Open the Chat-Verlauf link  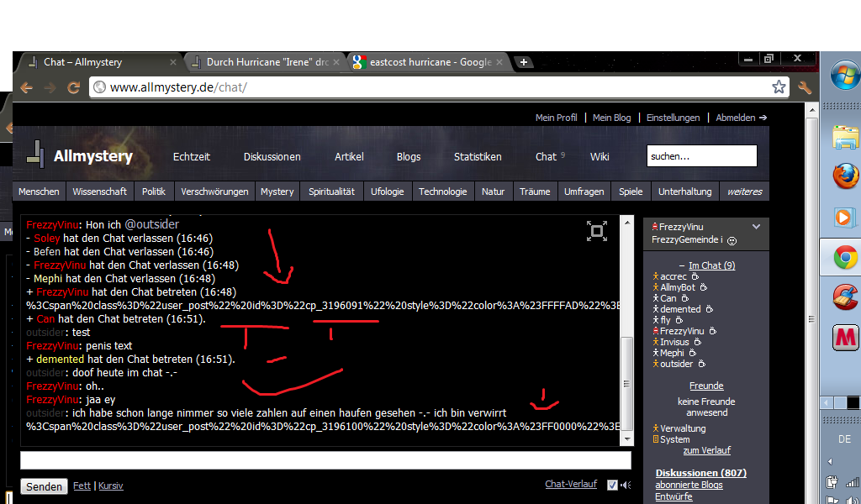pyautogui.click(x=571, y=484)
